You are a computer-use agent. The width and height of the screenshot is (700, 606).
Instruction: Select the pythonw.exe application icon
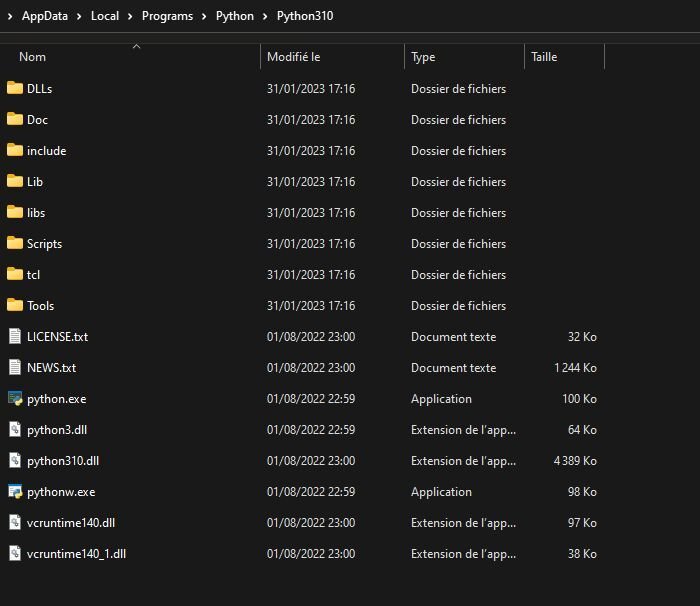pyautogui.click(x=15, y=491)
